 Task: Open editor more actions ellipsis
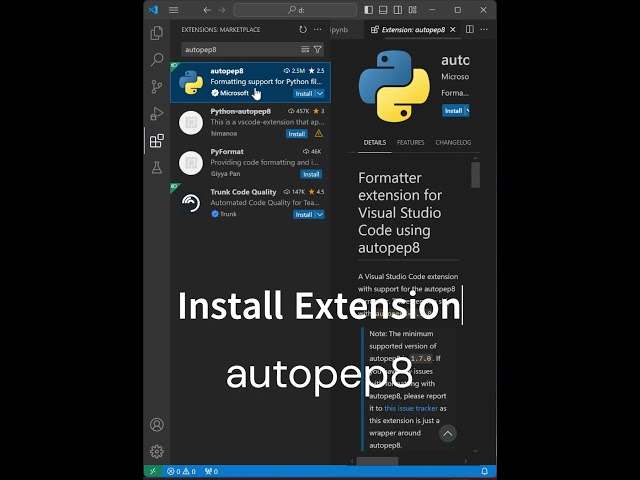tap(484, 29)
